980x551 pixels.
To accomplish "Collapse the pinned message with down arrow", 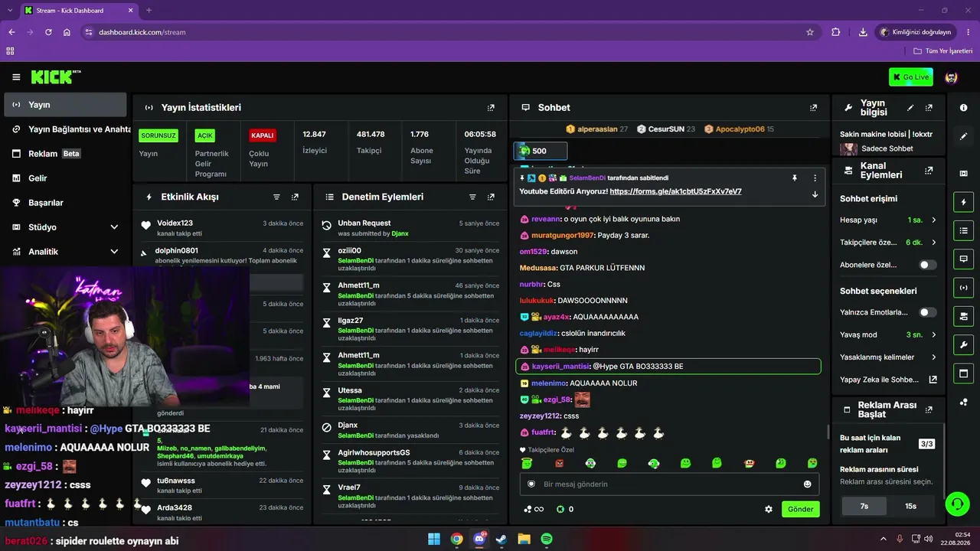I will click(815, 194).
